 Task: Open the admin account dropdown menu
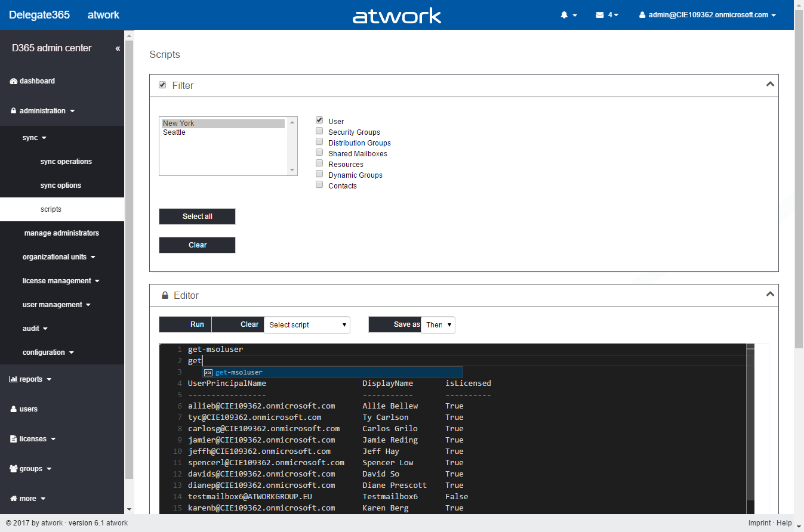point(707,15)
